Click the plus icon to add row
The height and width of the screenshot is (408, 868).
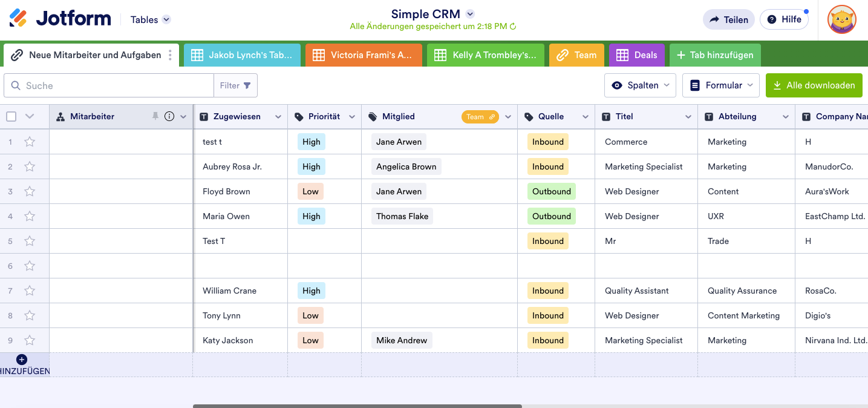click(22, 360)
